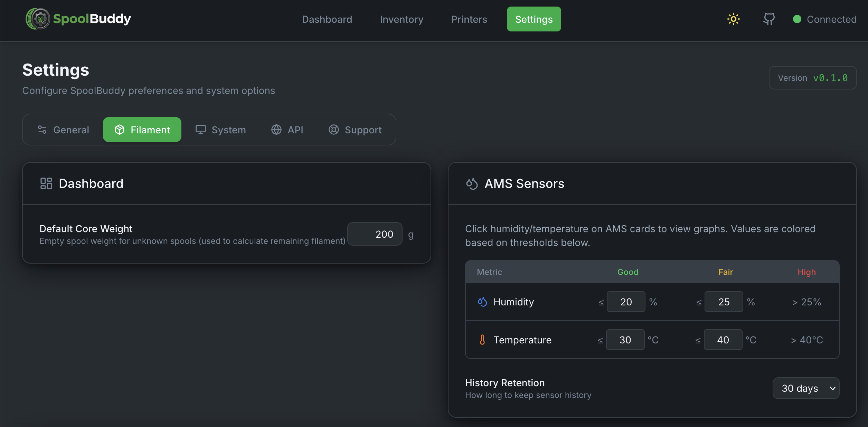Navigate to Dashboard in top navigation

click(327, 19)
